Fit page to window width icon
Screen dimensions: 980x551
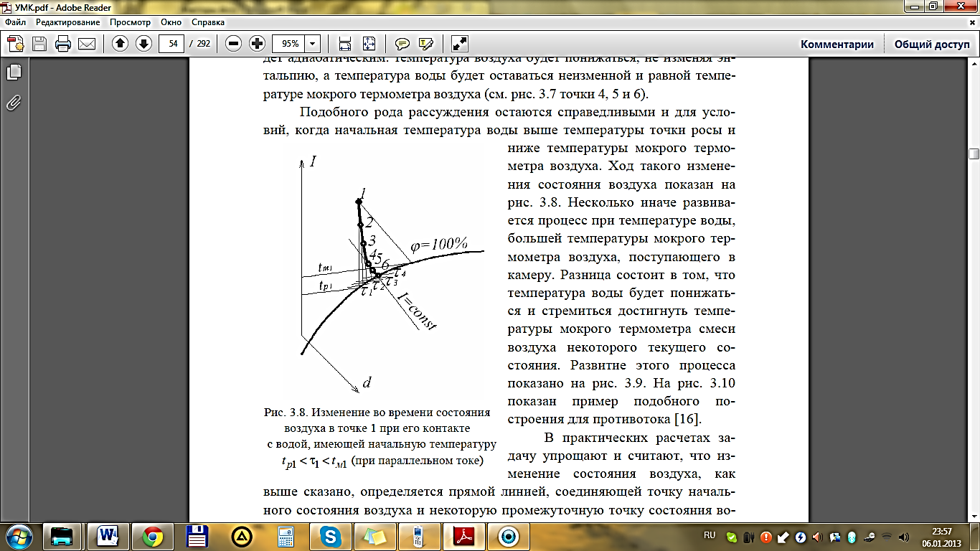(345, 44)
